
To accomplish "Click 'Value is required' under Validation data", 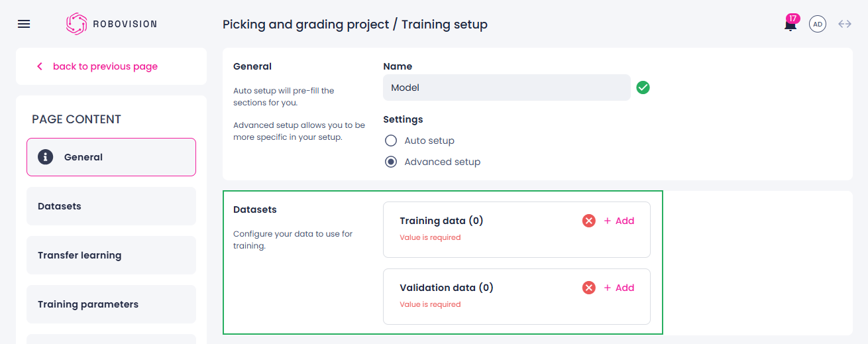I will click(x=430, y=304).
